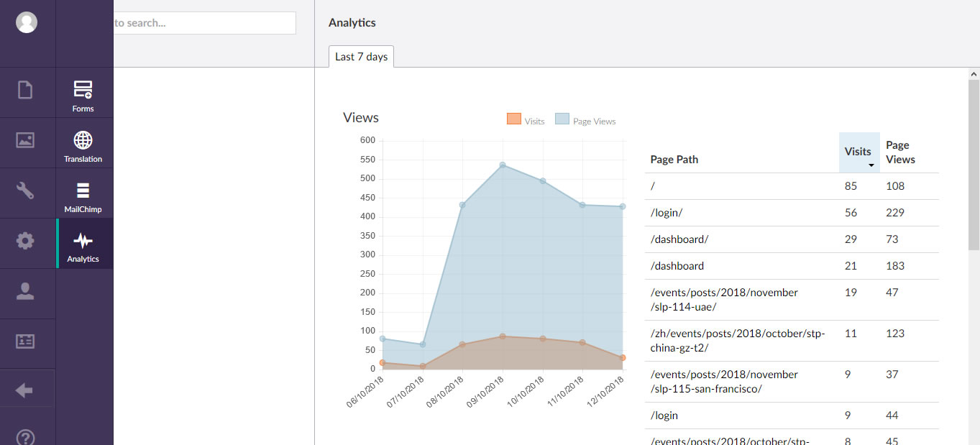The width and height of the screenshot is (980, 445).
Task: Select the slp-115-san-francisco page path
Action: tap(724, 382)
